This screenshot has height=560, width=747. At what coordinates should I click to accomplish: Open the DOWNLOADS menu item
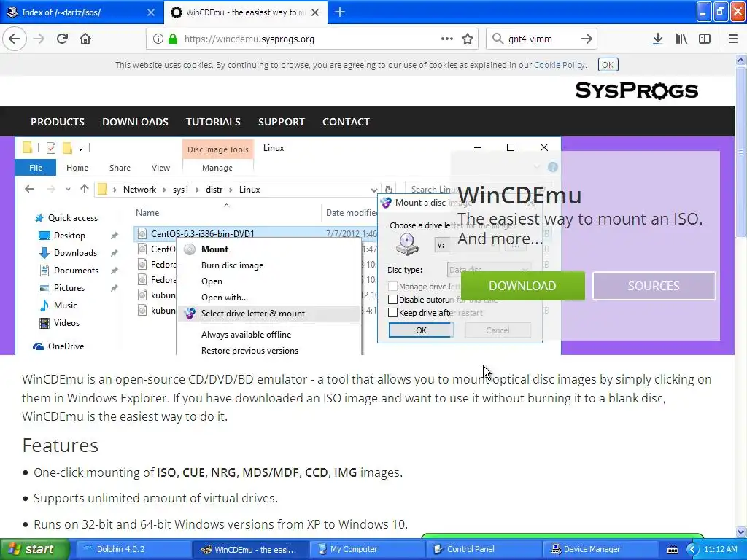tap(135, 122)
